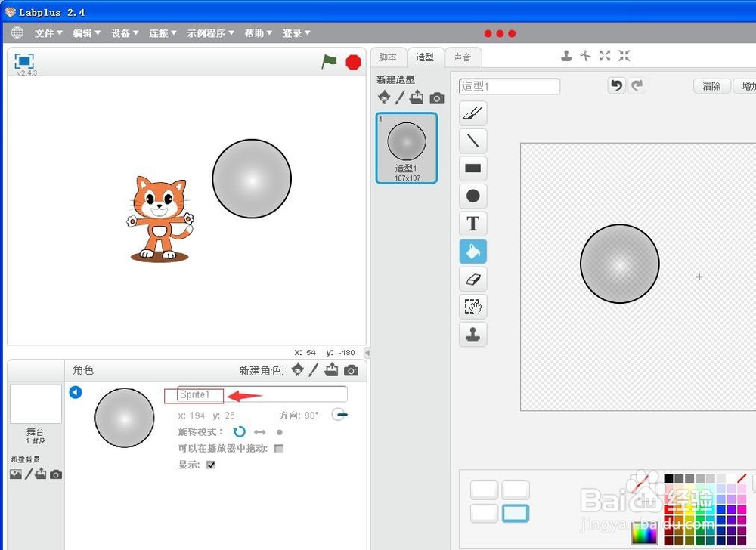Open the 示例程序 menu
Image resolution: width=756 pixels, height=550 pixels.
(210, 32)
